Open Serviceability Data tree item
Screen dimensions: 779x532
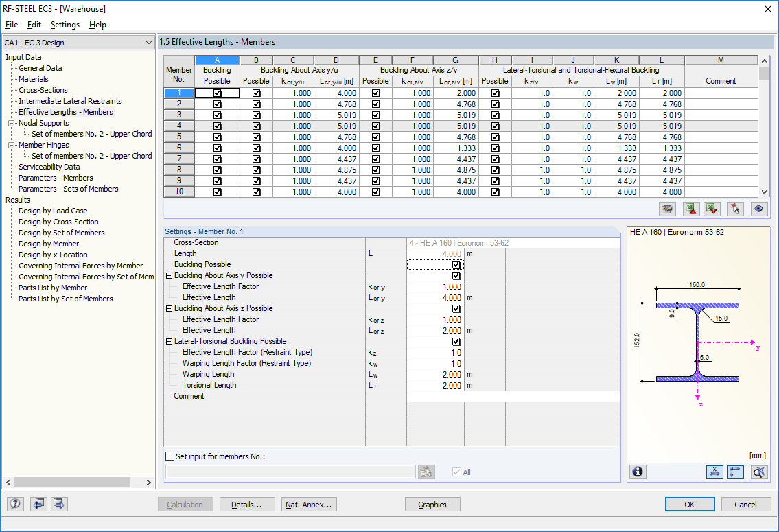[49, 167]
